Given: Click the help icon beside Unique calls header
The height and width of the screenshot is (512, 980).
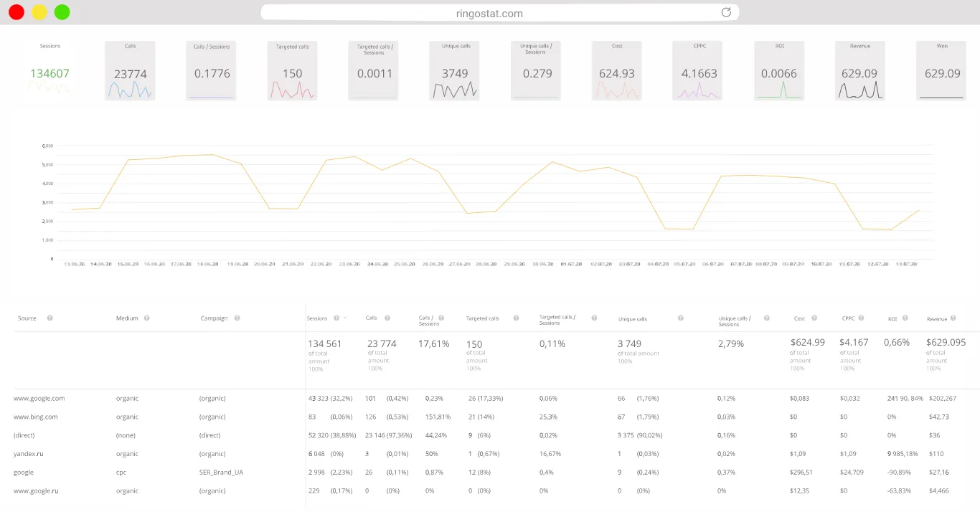Looking at the screenshot, I should [x=680, y=318].
